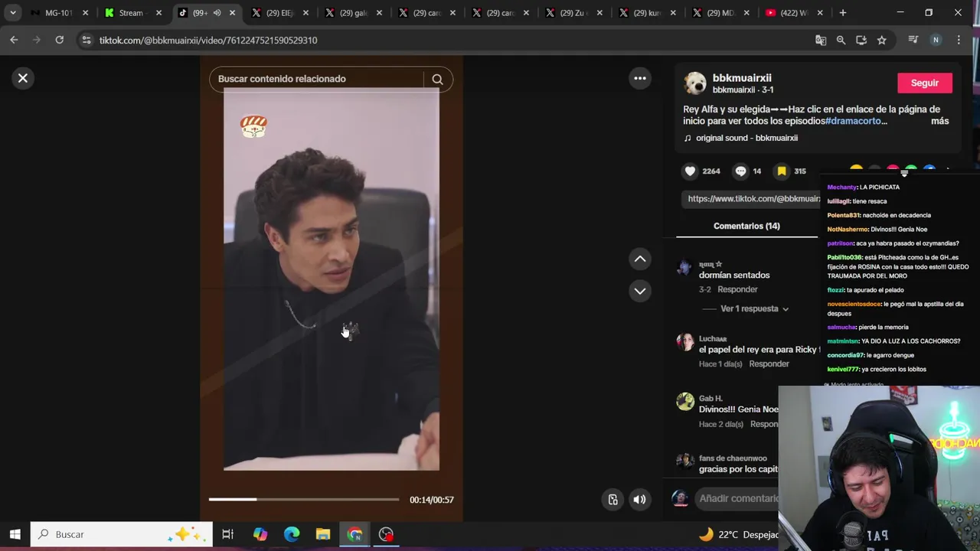Open the Chrome profile 'N' avatar
Screen dimensions: 980x551
[936, 40]
